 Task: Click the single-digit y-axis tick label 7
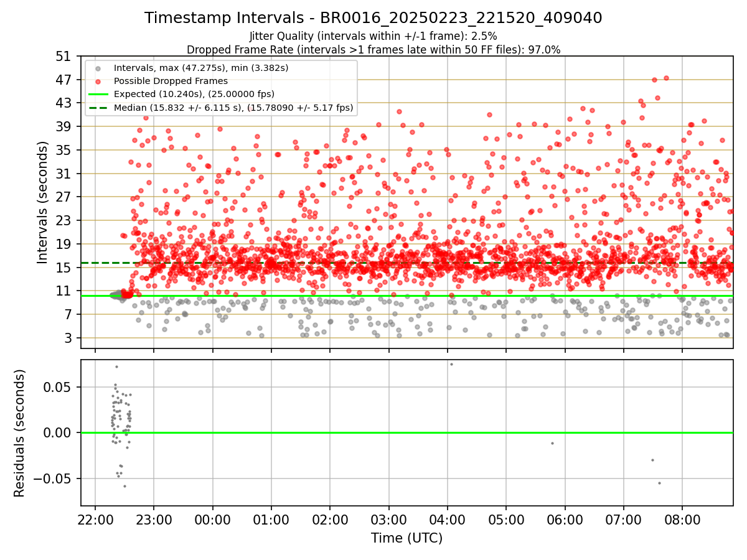67,314
